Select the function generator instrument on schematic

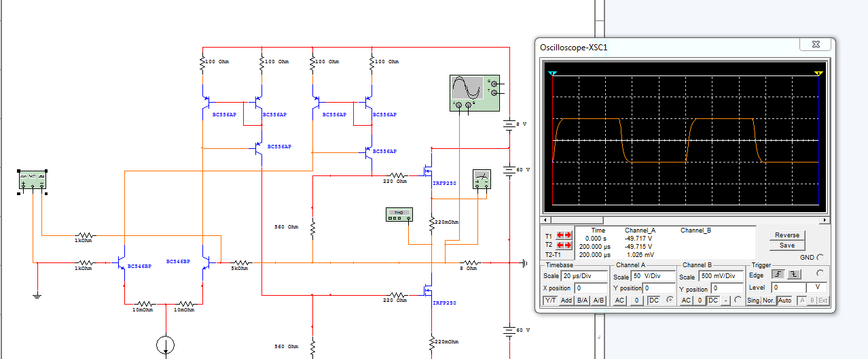pyautogui.click(x=32, y=181)
